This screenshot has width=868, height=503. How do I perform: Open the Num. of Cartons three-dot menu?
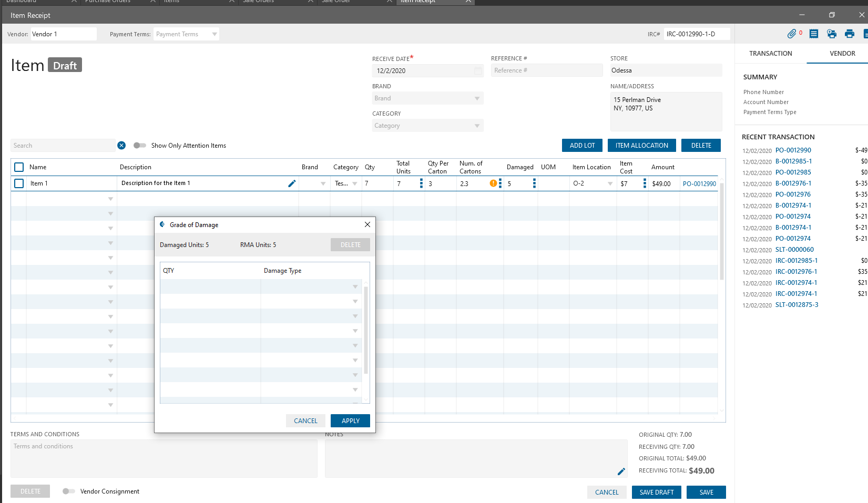(x=500, y=183)
